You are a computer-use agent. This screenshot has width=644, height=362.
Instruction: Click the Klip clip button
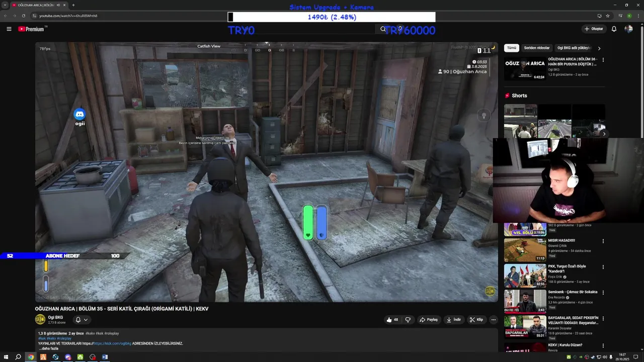click(476, 320)
